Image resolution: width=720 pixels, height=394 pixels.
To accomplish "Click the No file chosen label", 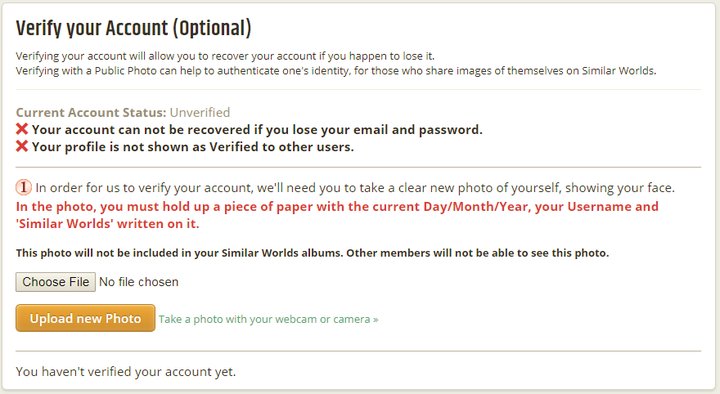I will click(x=139, y=282).
